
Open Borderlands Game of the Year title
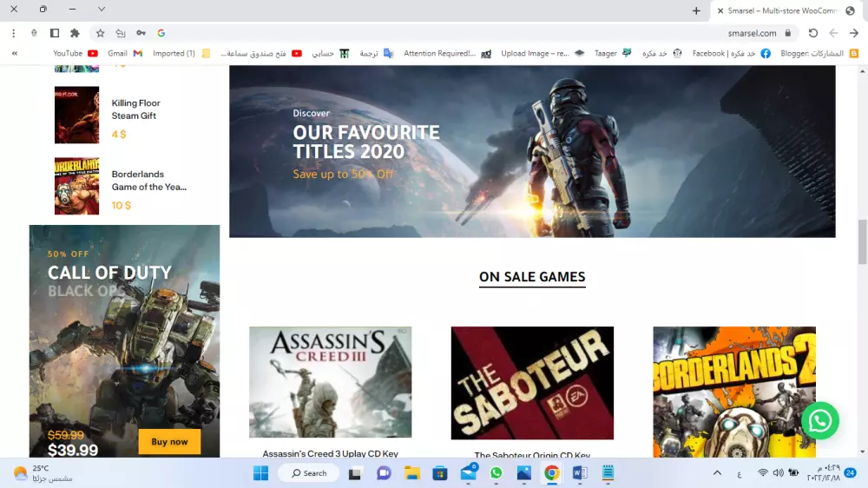click(x=149, y=181)
